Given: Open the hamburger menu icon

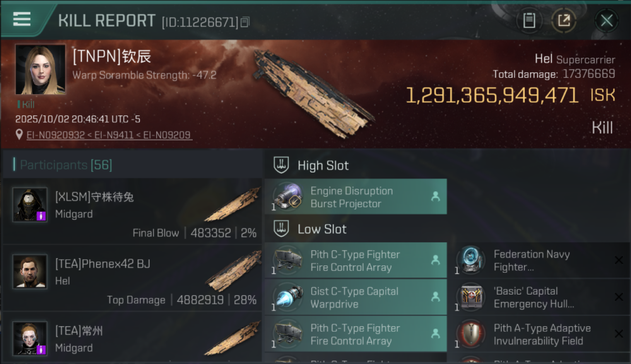Looking at the screenshot, I should coord(22,19).
